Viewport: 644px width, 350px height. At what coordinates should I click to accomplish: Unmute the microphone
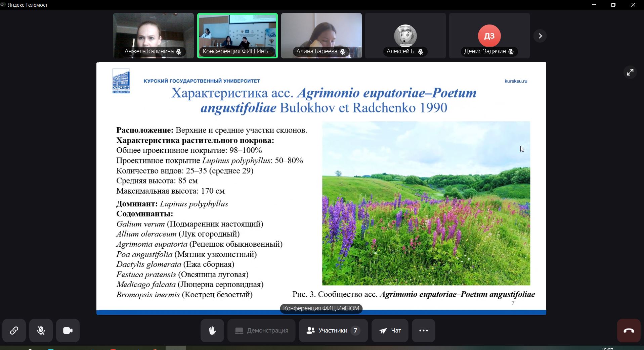[41, 331]
